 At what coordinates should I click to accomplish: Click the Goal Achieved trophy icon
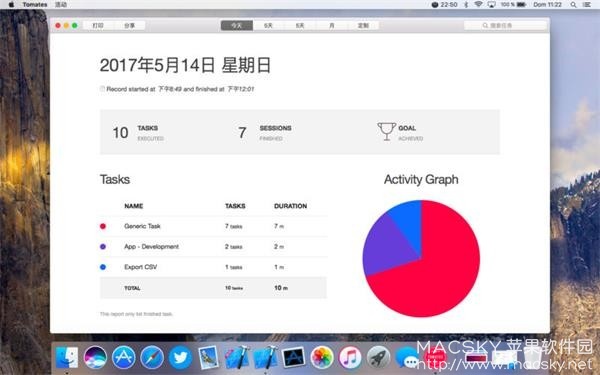coord(386,132)
